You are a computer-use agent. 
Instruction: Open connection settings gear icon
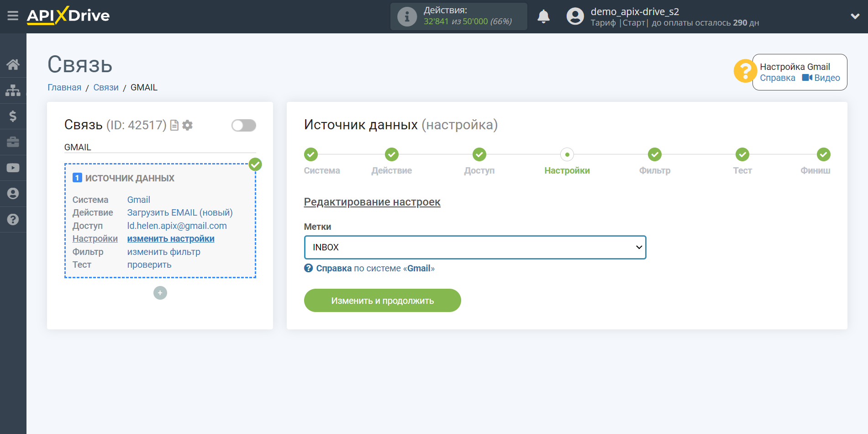coord(187,125)
